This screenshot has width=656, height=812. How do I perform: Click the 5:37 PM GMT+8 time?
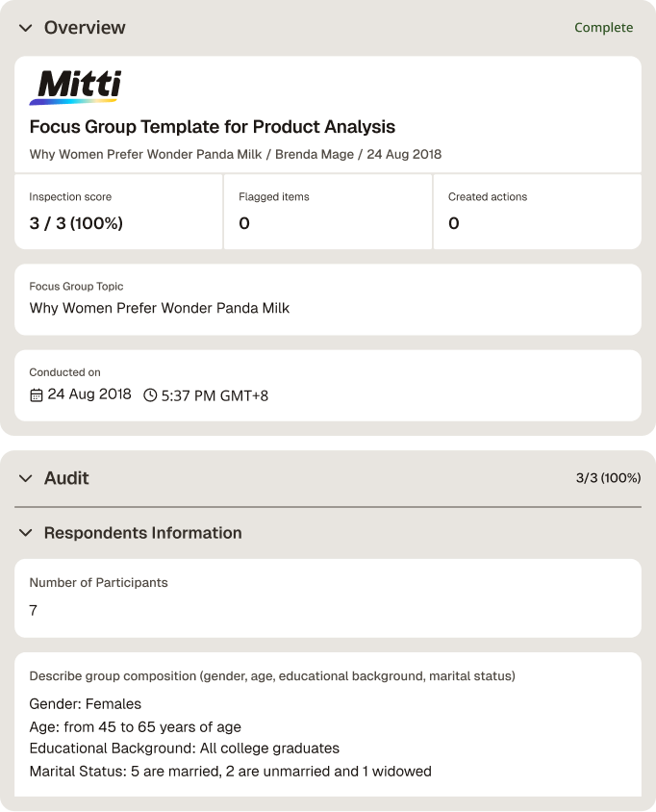(x=214, y=395)
